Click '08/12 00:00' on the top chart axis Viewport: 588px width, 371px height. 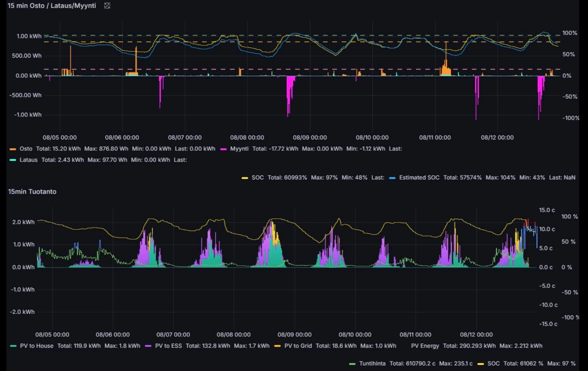497,138
